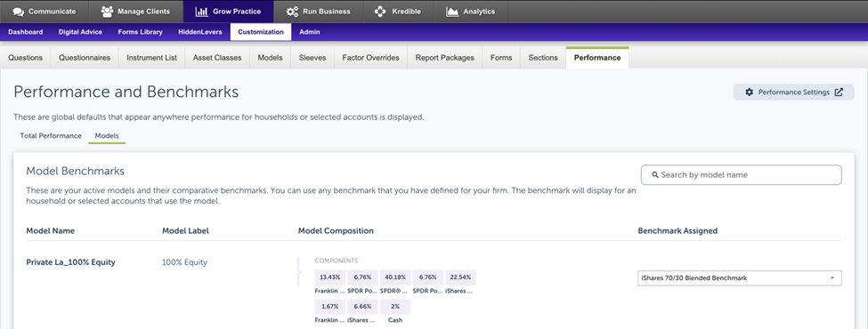
Task: Open the Forms Library submenu item
Action: click(x=140, y=32)
